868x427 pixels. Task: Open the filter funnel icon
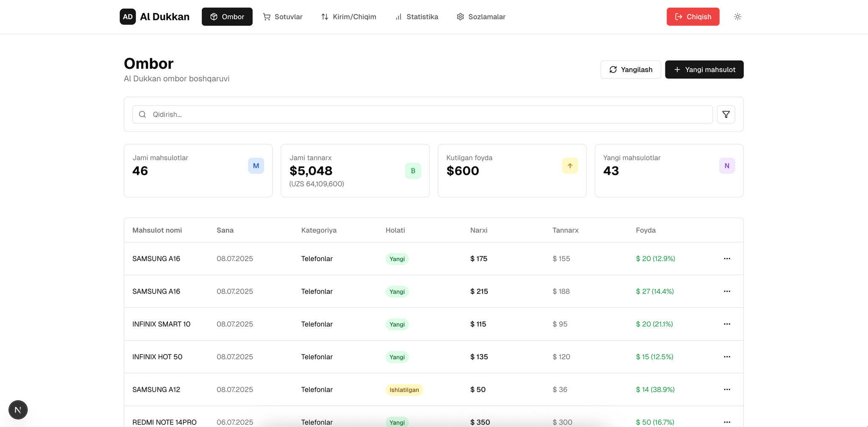[726, 114]
